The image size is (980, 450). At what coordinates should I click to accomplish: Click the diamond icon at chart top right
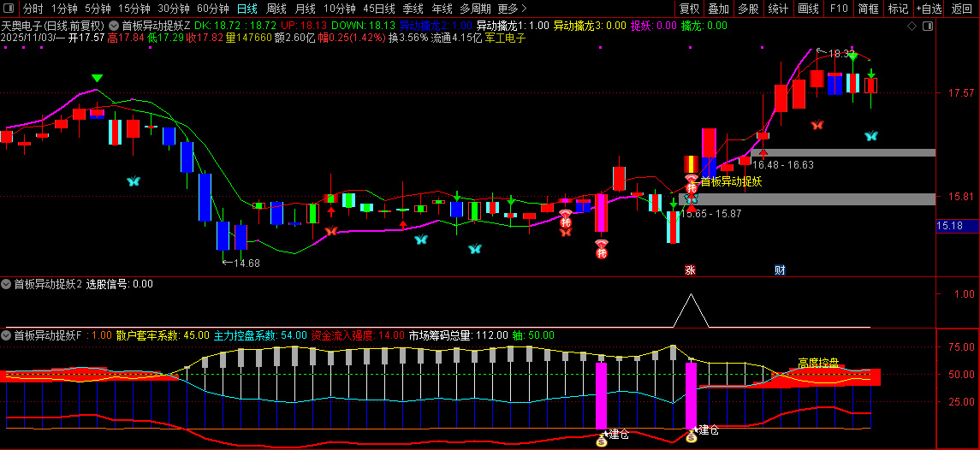coord(912,27)
